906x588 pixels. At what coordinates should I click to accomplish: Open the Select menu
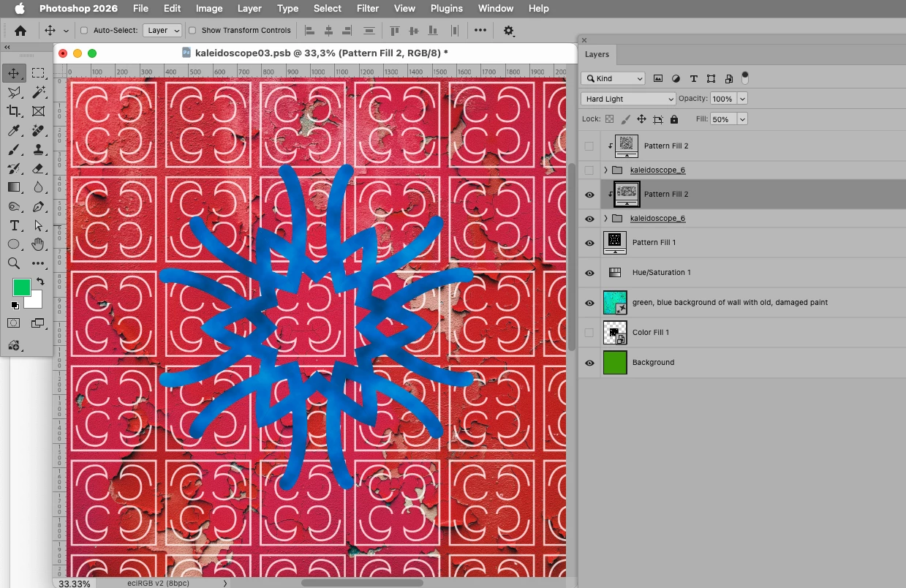[x=328, y=9]
